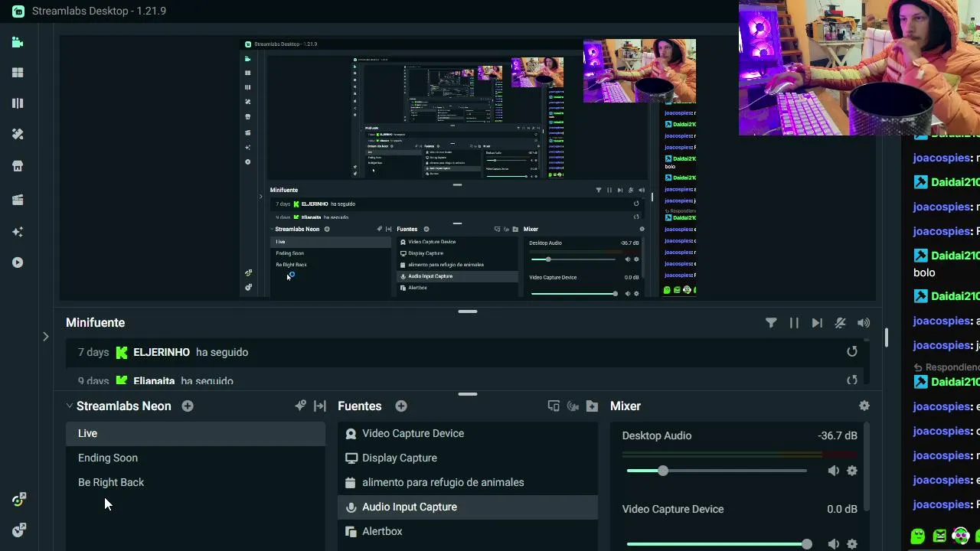Click the upper link icon at sidebar bottom
Image resolution: width=980 pixels, height=551 pixels.
(x=19, y=500)
